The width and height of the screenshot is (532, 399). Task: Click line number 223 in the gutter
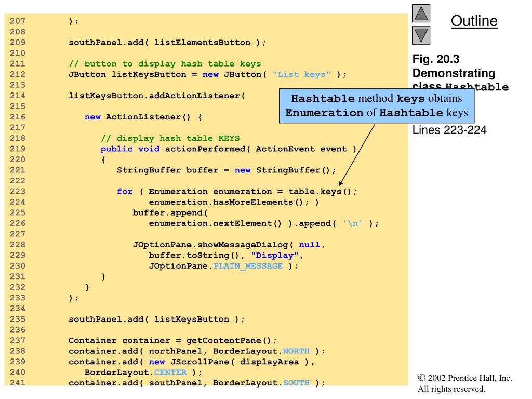(x=18, y=191)
